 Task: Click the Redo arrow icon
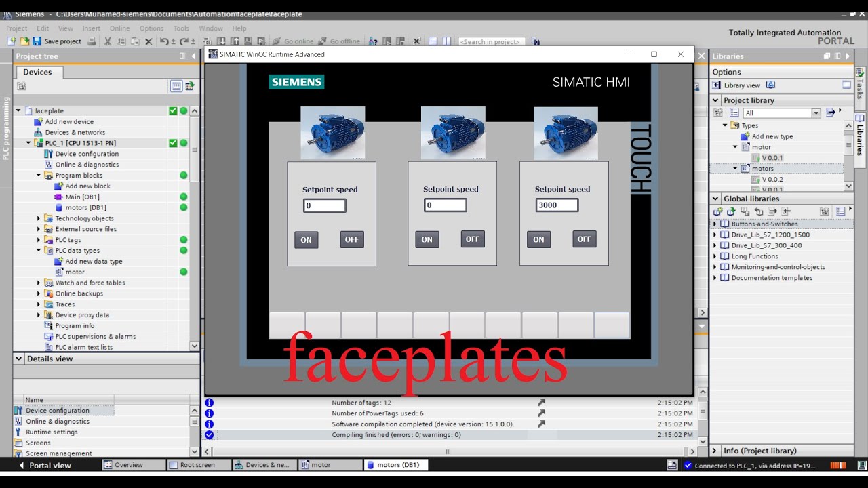[184, 41]
